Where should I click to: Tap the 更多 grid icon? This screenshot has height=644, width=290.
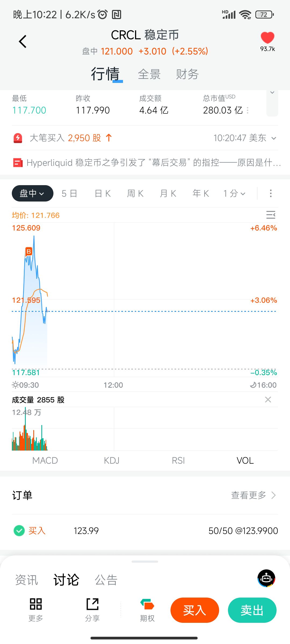pos(36,604)
